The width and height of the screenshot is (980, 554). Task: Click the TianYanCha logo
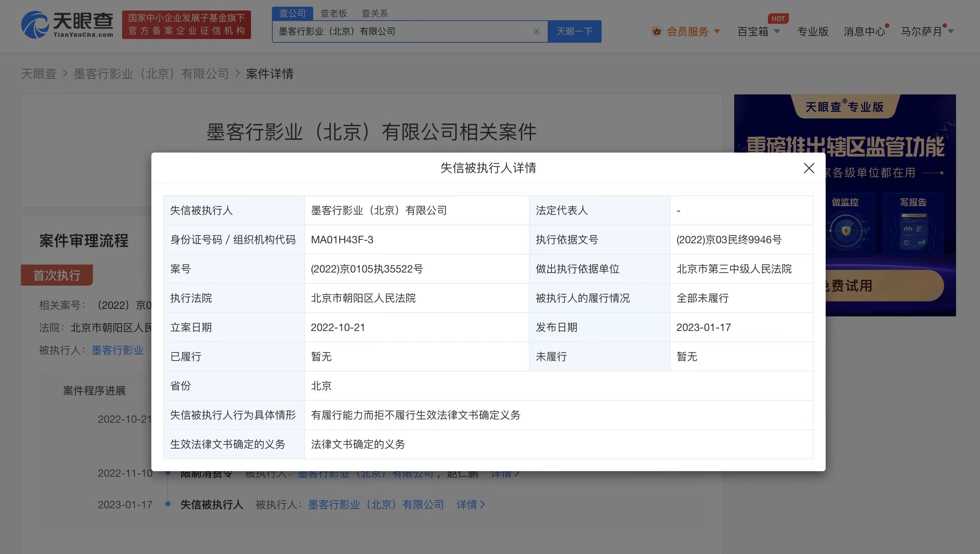67,25
